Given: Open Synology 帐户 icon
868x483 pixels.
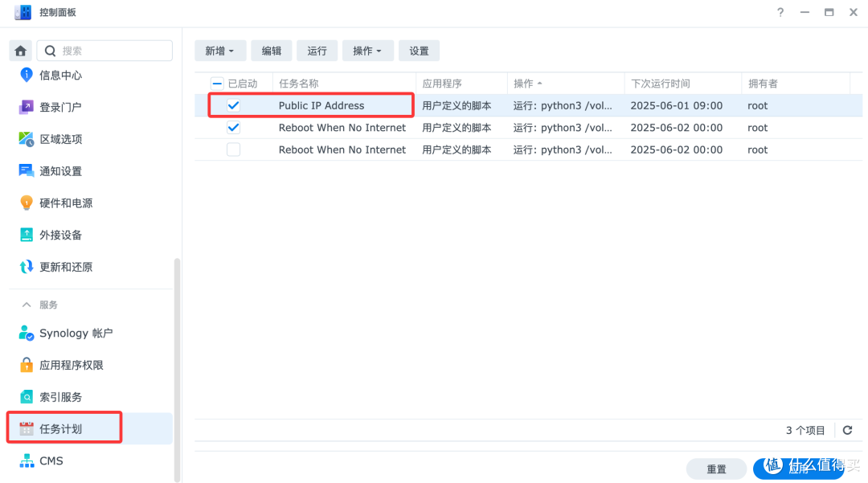Looking at the screenshot, I should 26,333.
